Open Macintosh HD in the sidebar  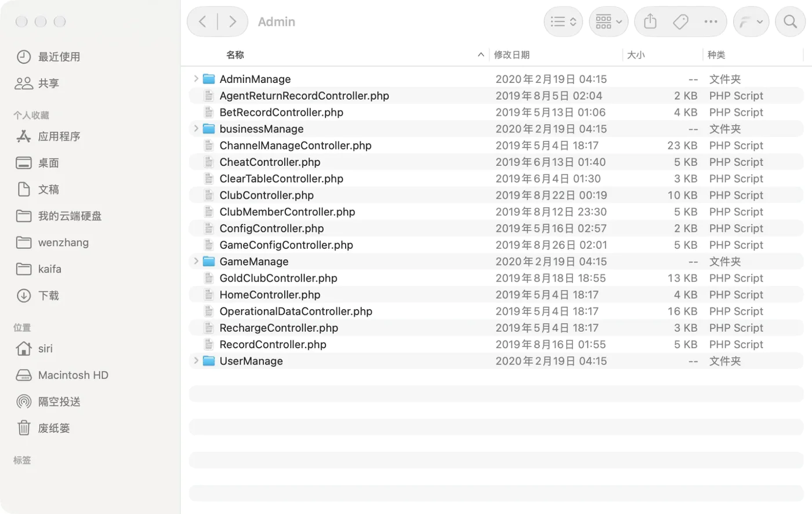tap(62, 375)
